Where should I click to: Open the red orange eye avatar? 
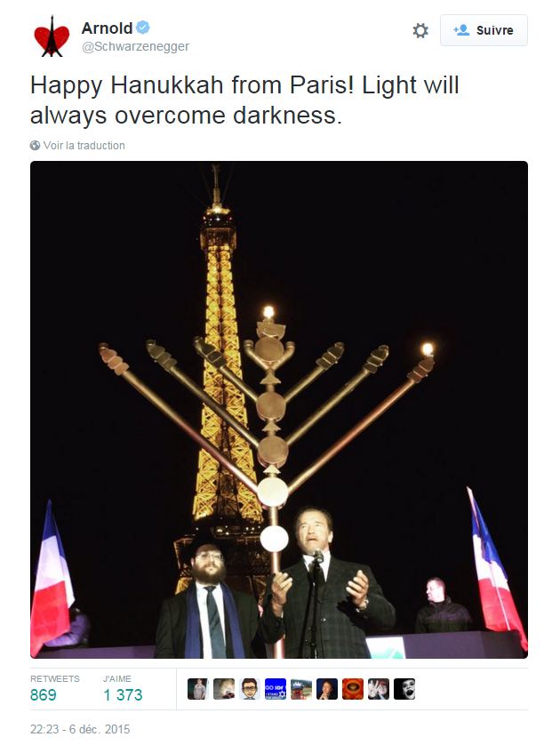point(352,689)
